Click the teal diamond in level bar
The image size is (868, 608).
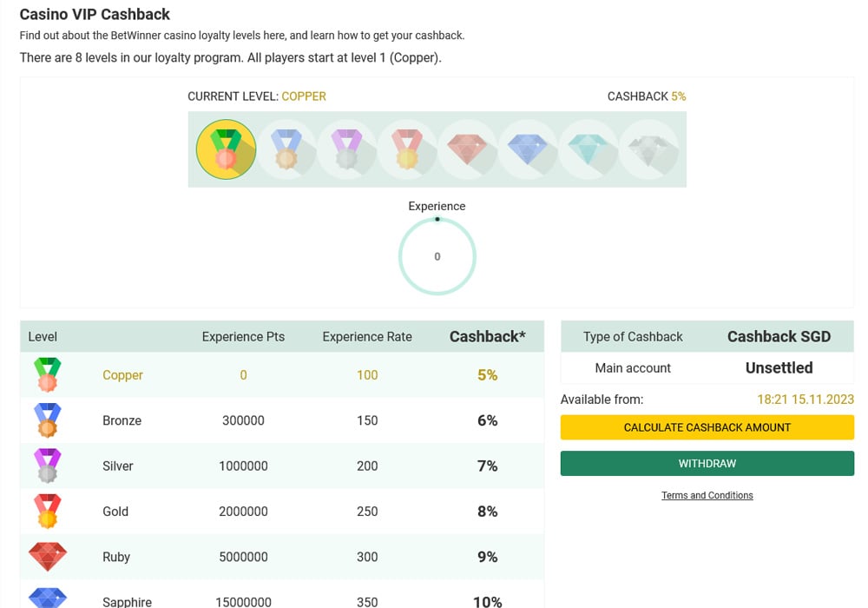click(589, 149)
